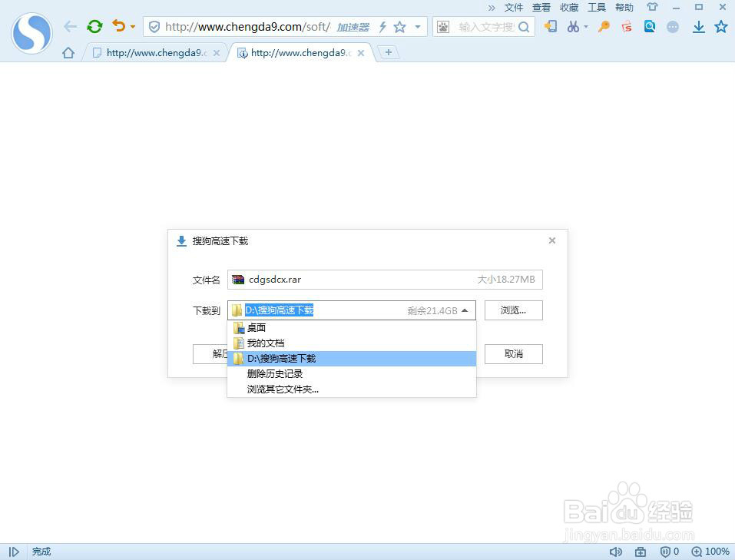Click the send-to-phone toolbar icon
Viewport: 735px width, 560px height.
coord(551,26)
